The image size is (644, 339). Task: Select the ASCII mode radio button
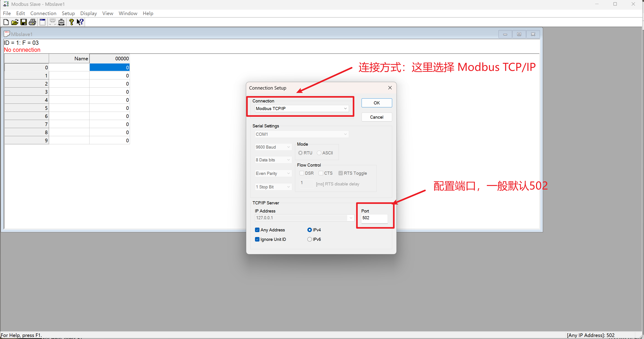tap(319, 153)
